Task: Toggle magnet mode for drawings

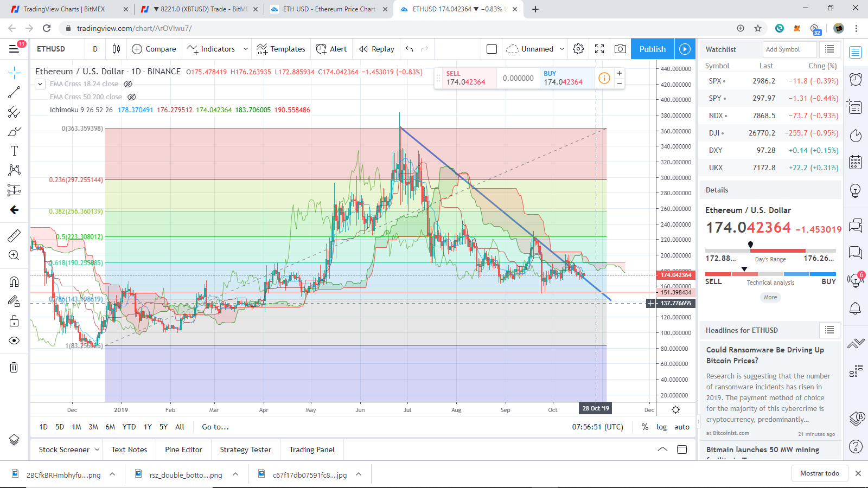Action: click(14, 281)
